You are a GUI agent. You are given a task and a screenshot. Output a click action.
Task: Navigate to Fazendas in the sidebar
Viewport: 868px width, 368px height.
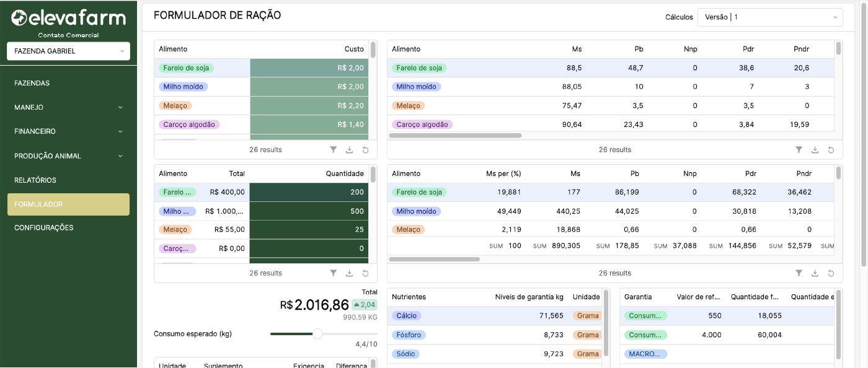[x=32, y=83]
